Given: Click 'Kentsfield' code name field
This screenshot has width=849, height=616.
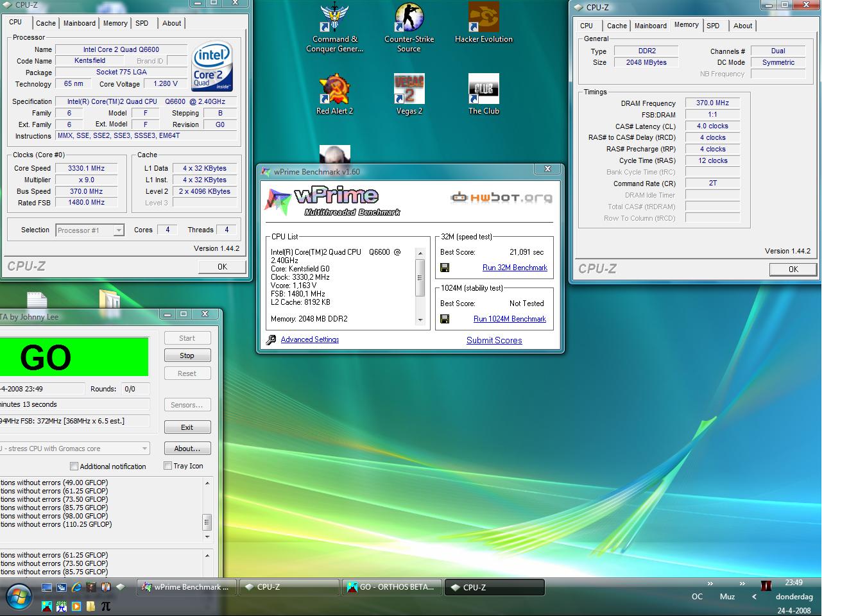Looking at the screenshot, I should pos(90,60).
